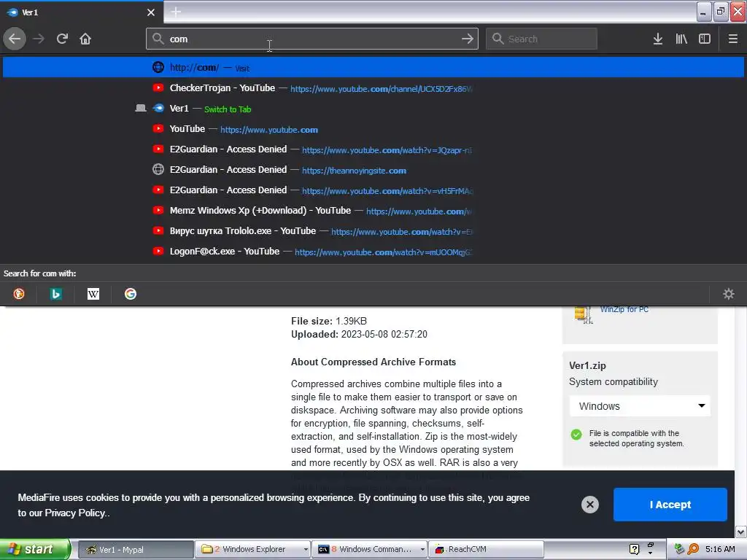
Task: Select LogonF@ck.exe YouTube suggestion
Action: (x=373, y=252)
